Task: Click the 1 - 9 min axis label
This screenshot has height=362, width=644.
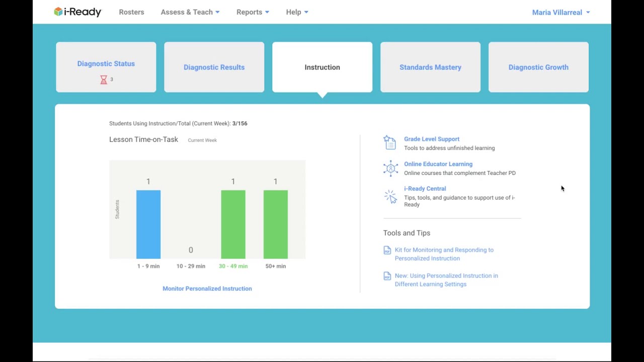Action: coord(148,266)
